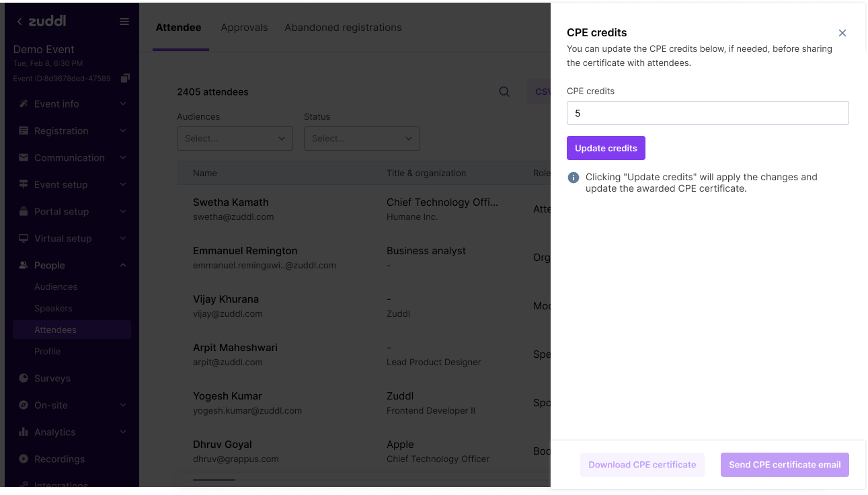Switch to the Approvals tab
Screen dimensions: 868x495
pos(244,28)
